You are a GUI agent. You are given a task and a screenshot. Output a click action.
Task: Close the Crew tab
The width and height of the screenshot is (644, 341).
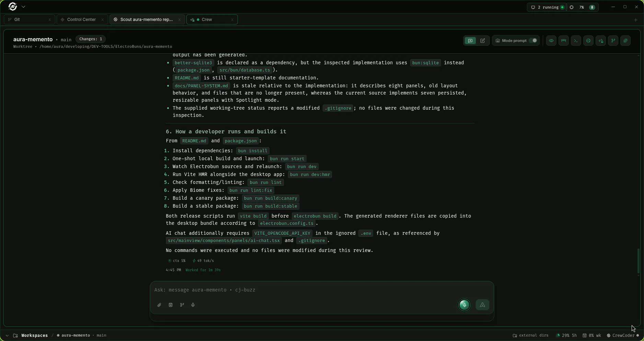(x=232, y=20)
